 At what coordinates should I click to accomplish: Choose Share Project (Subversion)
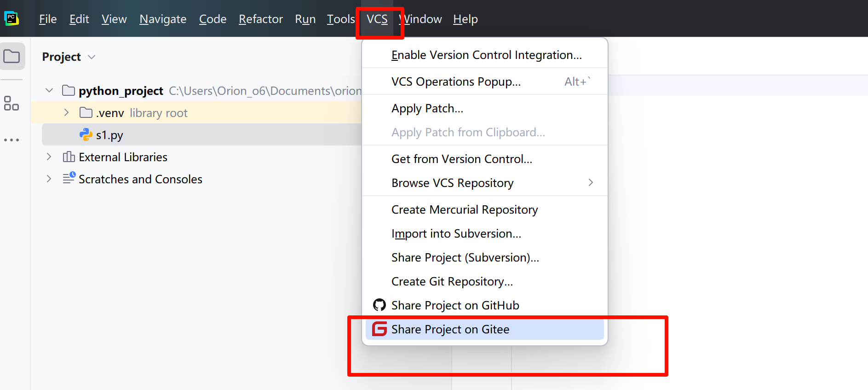tap(485, 257)
